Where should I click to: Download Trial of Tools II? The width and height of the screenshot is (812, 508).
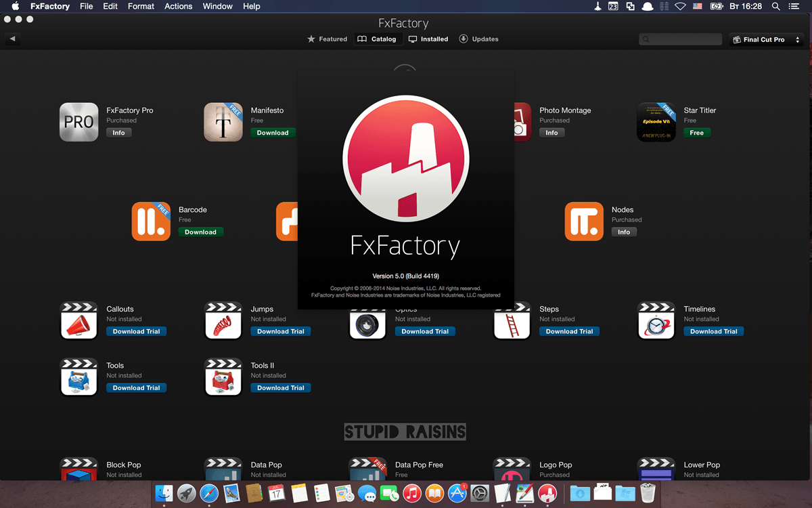(x=281, y=387)
